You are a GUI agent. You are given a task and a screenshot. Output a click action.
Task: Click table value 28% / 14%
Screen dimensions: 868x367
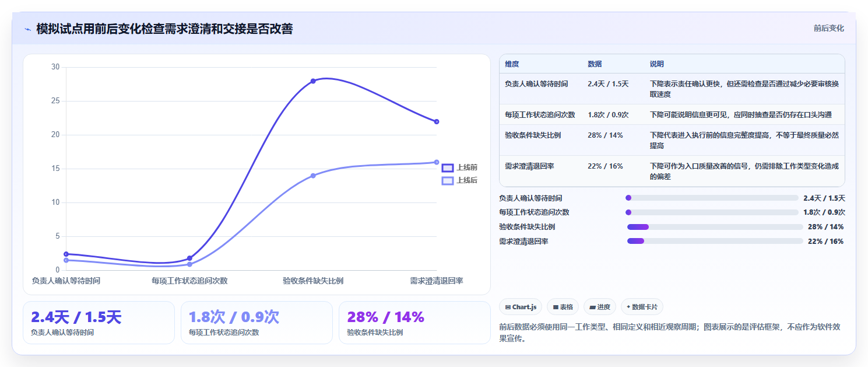(x=605, y=135)
